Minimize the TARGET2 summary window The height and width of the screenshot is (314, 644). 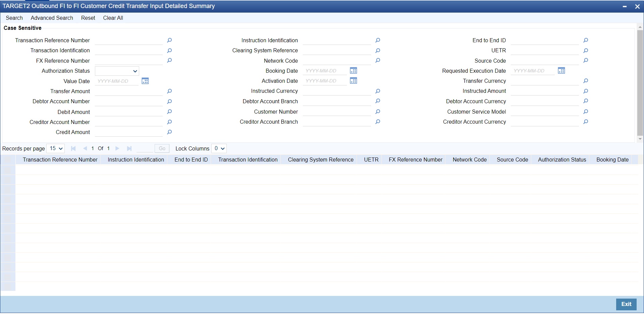click(x=625, y=6)
